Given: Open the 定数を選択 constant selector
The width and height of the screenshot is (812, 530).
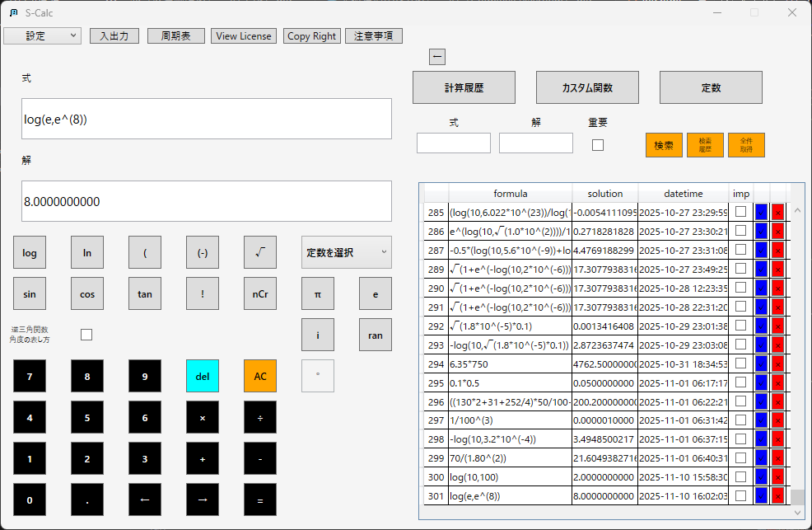Looking at the screenshot, I should [x=346, y=253].
